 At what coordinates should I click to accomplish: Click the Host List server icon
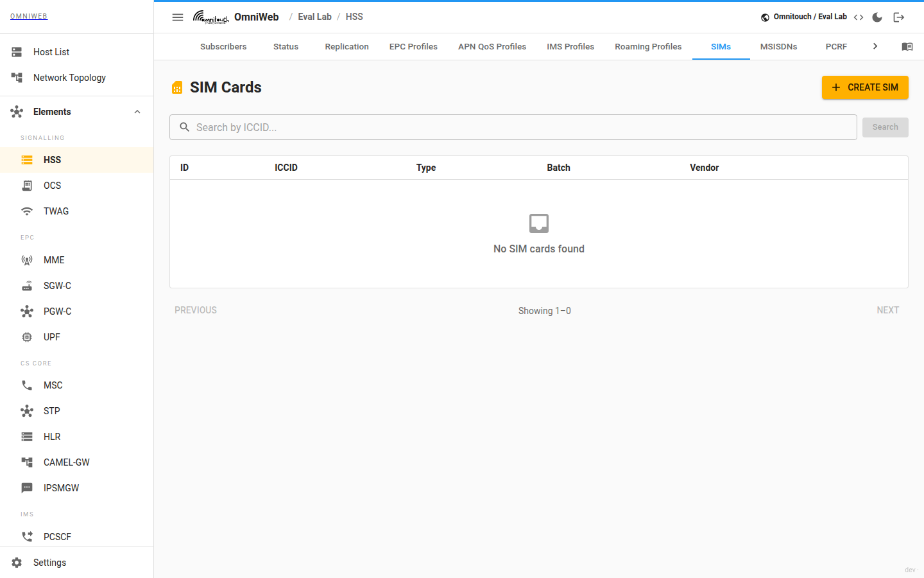[x=17, y=52]
